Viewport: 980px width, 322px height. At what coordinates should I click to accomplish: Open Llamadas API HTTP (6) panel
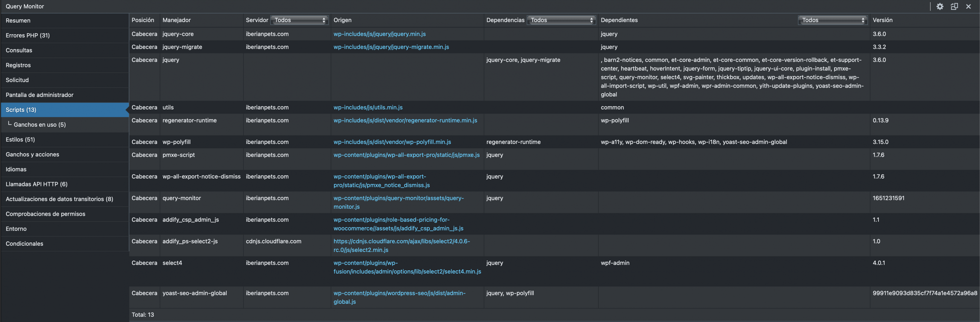65,184
